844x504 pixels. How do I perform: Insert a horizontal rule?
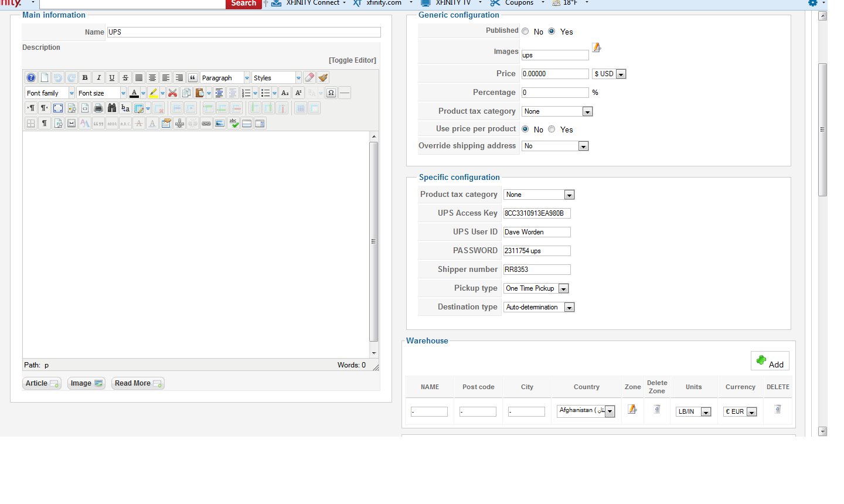pyautogui.click(x=345, y=93)
